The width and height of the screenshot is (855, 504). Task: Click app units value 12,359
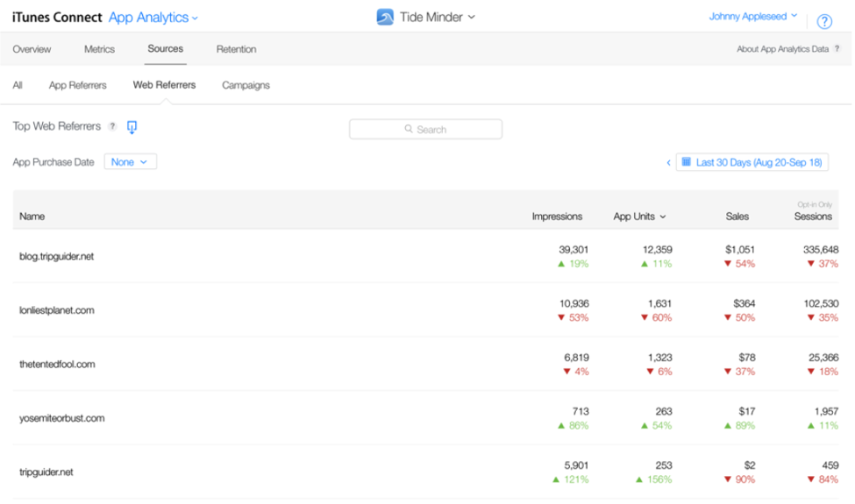pyautogui.click(x=657, y=250)
